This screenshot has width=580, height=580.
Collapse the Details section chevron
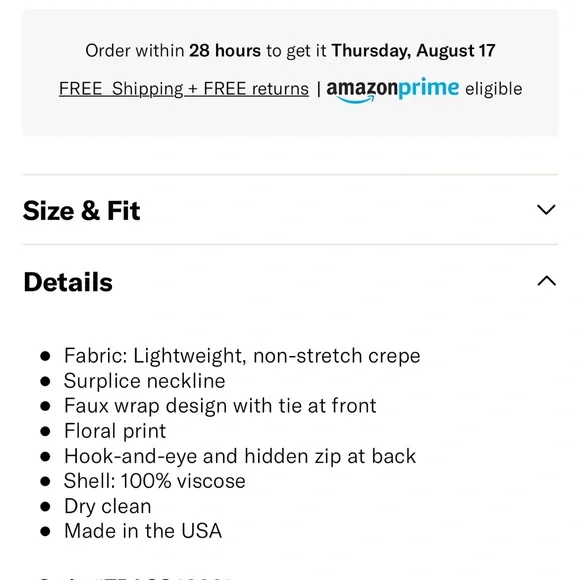click(546, 281)
